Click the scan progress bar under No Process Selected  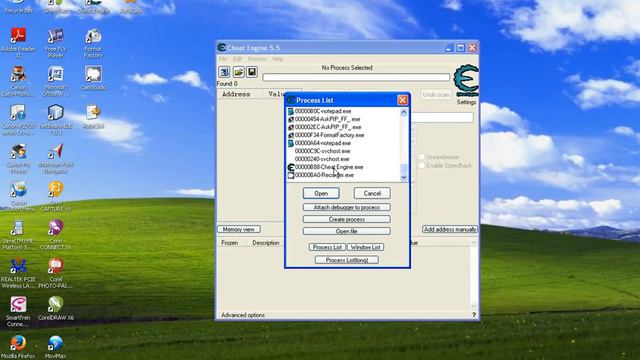(356, 77)
